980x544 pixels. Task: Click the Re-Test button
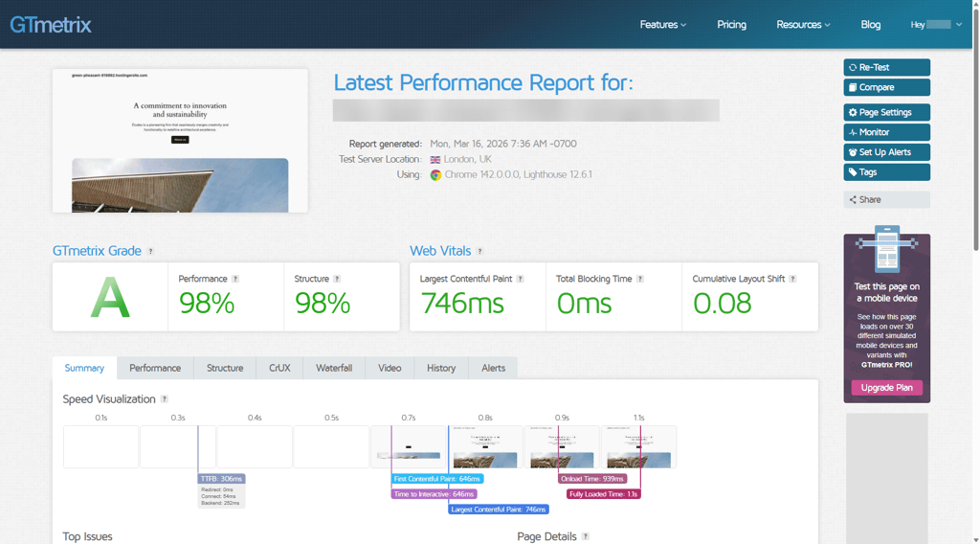click(886, 68)
